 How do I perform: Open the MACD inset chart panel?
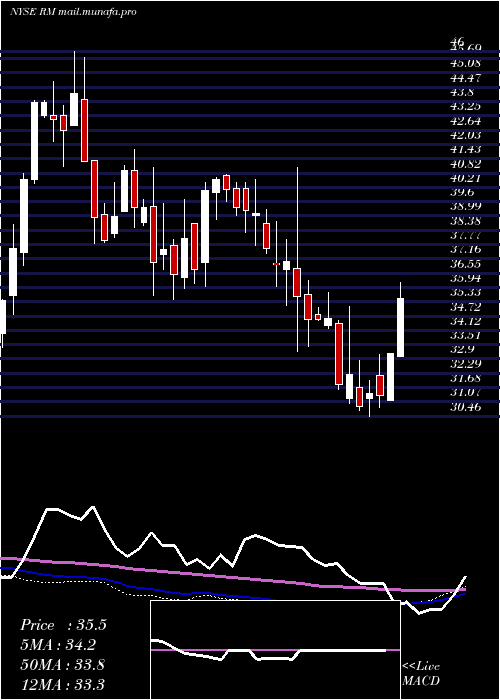(x=275, y=650)
